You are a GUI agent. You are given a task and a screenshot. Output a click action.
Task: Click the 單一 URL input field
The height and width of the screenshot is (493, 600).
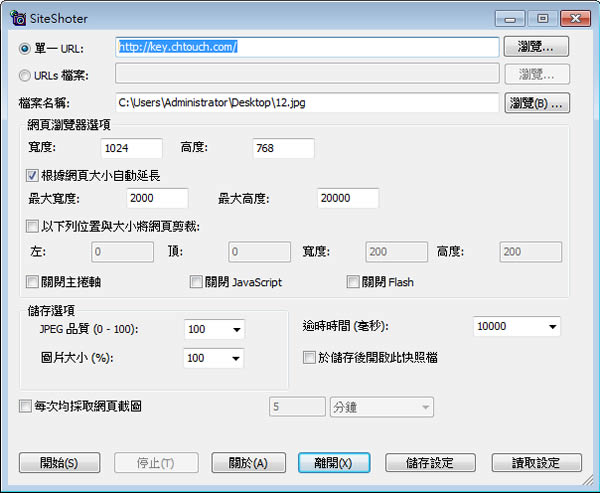pos(307,47)
